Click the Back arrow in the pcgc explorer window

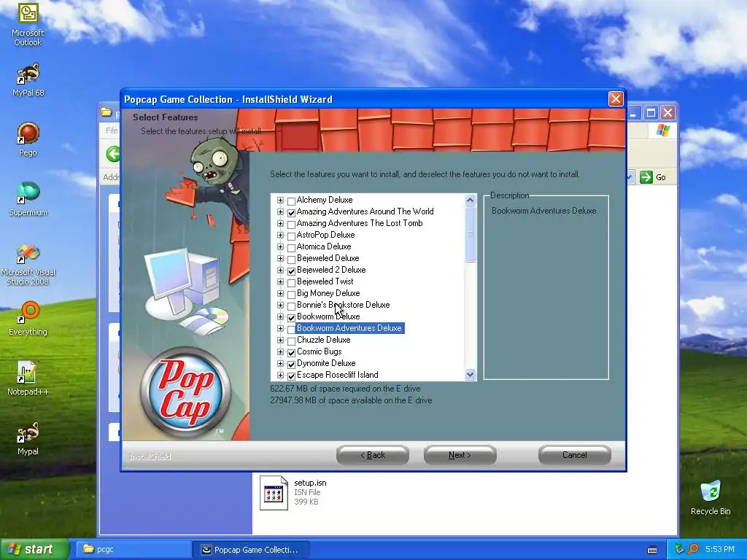[x=113, y=154]
